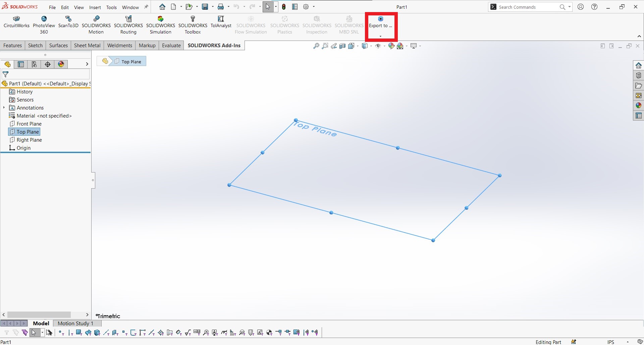This screenshot has height=345, width=644.
Task: Save the part with the floppy disk icon
Action: [205, 7]
